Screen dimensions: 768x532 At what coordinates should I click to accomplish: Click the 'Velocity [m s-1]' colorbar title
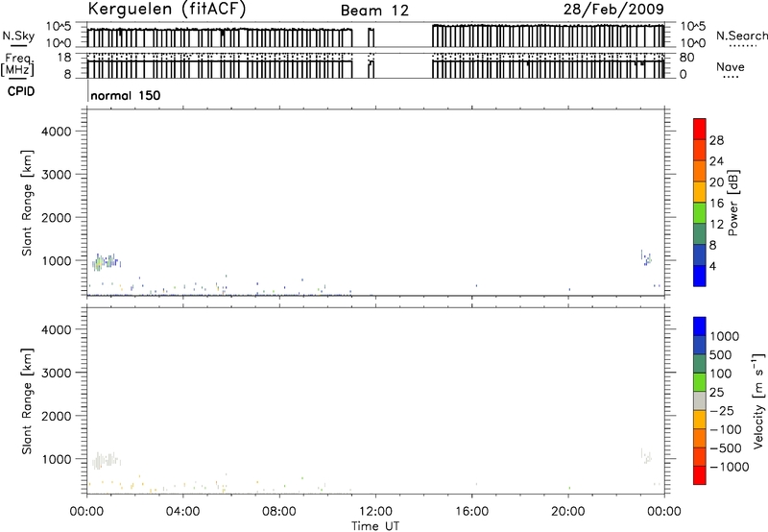click(x=758, y=400)
